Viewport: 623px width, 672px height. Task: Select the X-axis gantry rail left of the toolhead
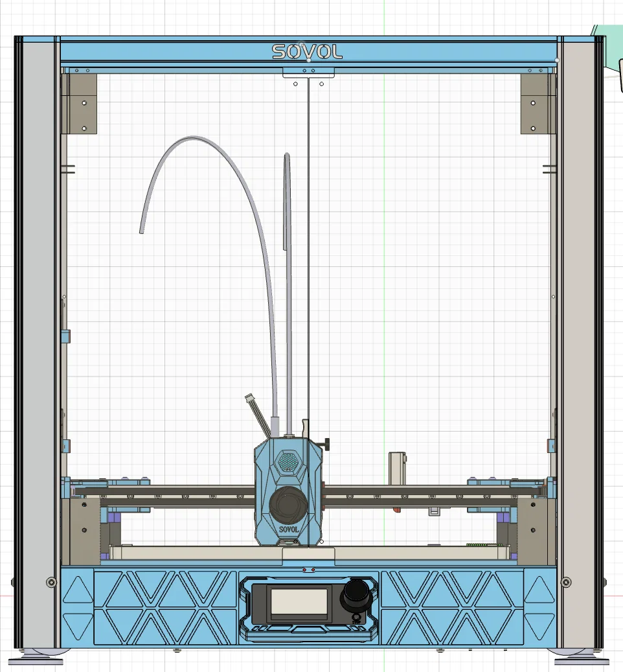pyautogui.click(x=165, y=496)
